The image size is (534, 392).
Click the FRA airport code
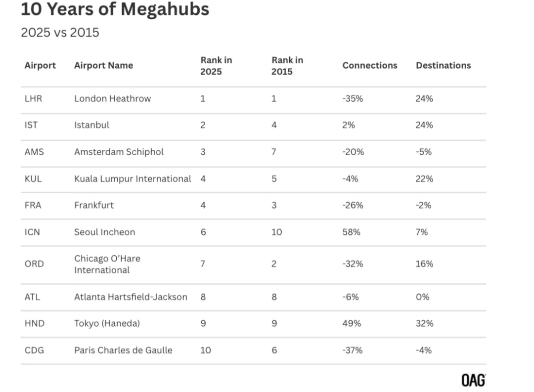click(33, 205)
